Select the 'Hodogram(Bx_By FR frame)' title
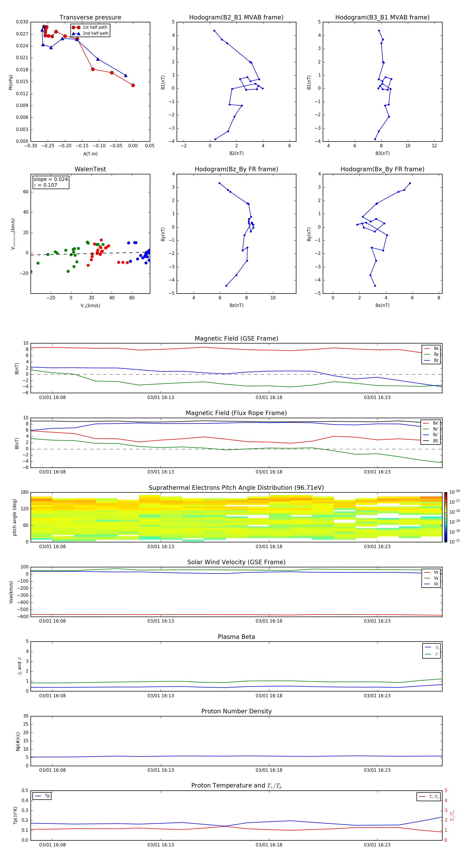The height and width of the screenshot is (868, 473). pos(382,169)
